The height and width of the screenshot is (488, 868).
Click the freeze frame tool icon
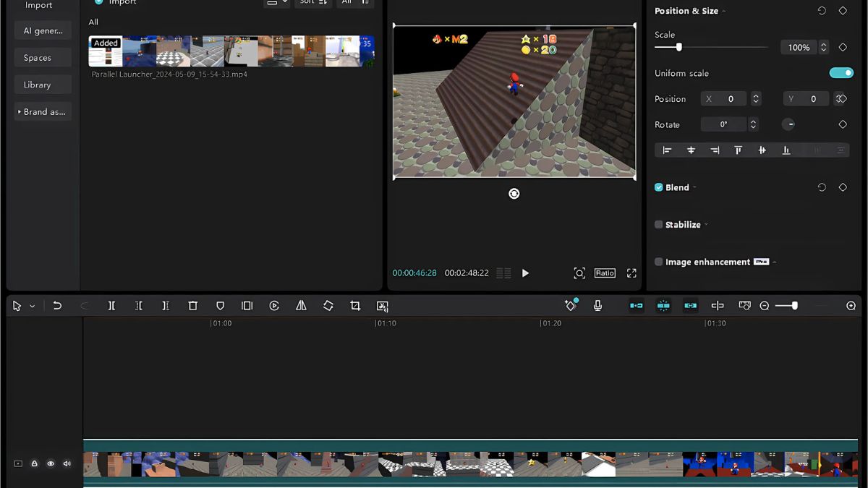(247, 306)
